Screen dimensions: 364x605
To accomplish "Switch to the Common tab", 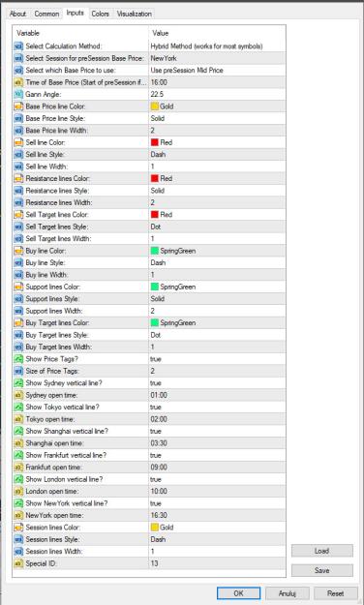I will (x=46, y=14).
